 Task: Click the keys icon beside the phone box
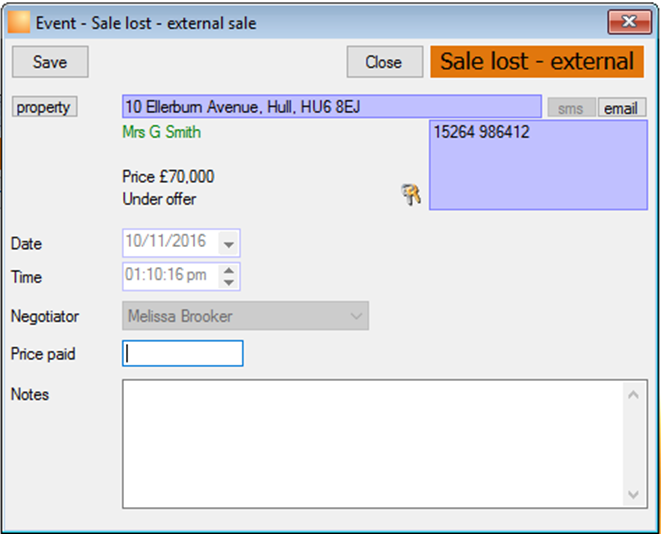(x=411, y=194)
